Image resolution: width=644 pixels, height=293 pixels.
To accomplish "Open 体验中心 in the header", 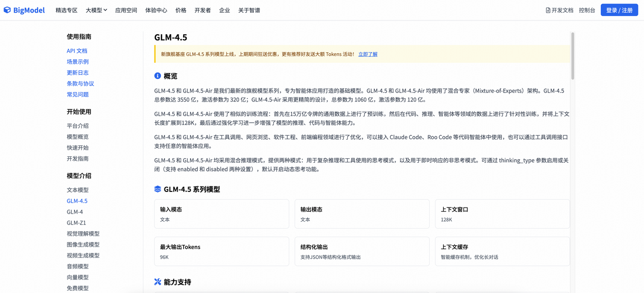I will [x=156, y=10].
